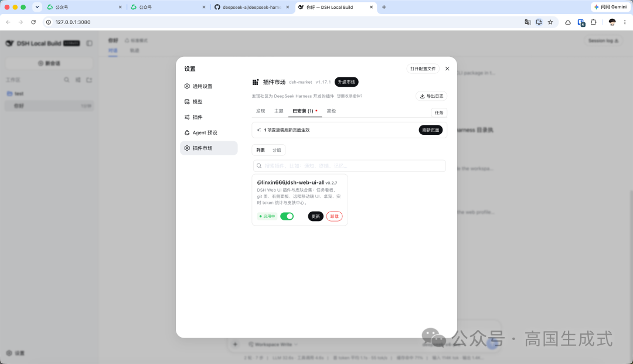The width and height of the screenshot is (633, 364).
Task: Switch to the 高级 tab
Action: coord(331,111)
